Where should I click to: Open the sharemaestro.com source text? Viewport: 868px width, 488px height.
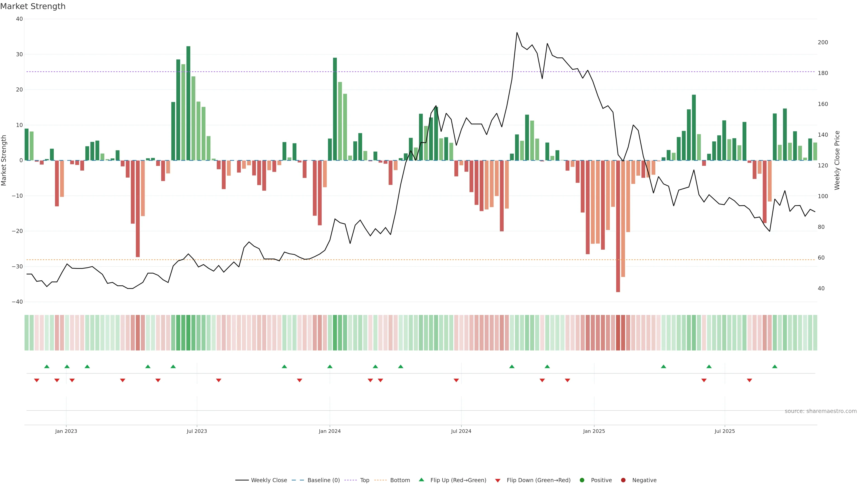pyautogui.click(x=821, y=411)
